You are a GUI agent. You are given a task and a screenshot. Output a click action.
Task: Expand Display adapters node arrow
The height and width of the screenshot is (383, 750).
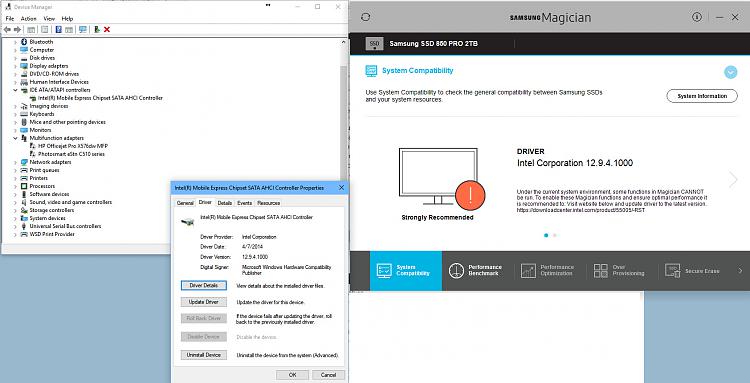point(15,66)
